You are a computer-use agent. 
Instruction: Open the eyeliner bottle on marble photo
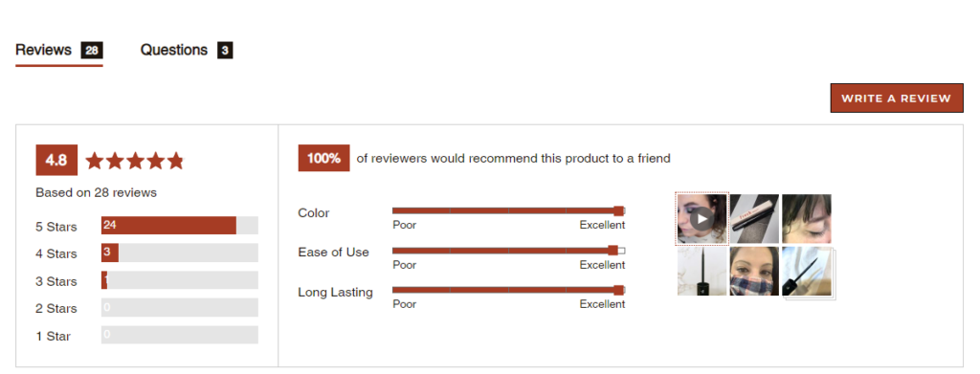(702, 271)
